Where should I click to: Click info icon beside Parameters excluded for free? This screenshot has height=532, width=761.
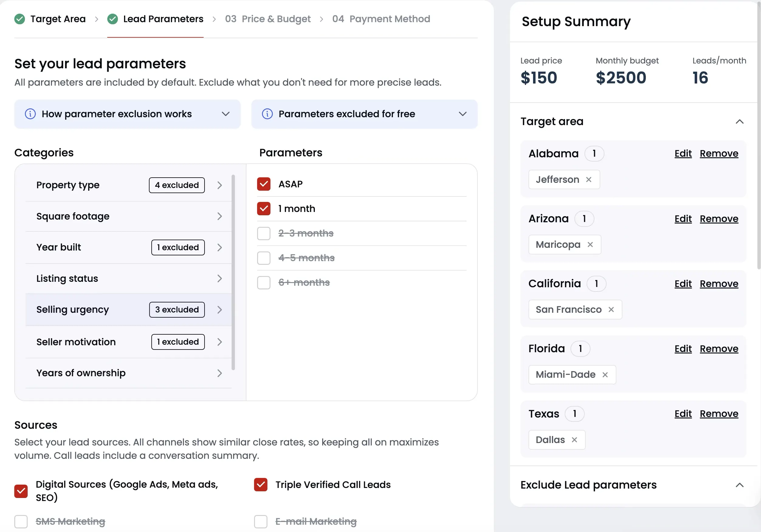click(267, 114)
